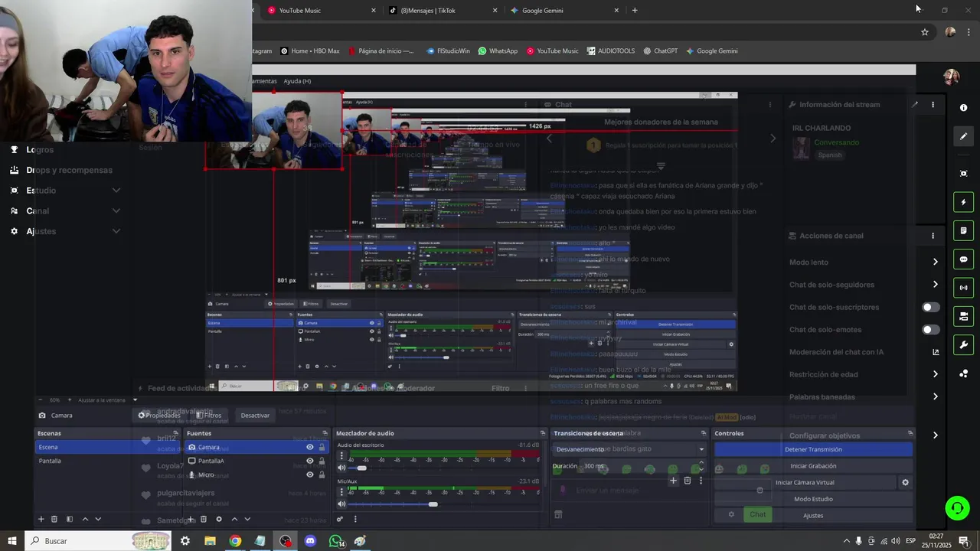980x551 pixels.
Task: Bookmark this page with star icon
Action: 925,32
